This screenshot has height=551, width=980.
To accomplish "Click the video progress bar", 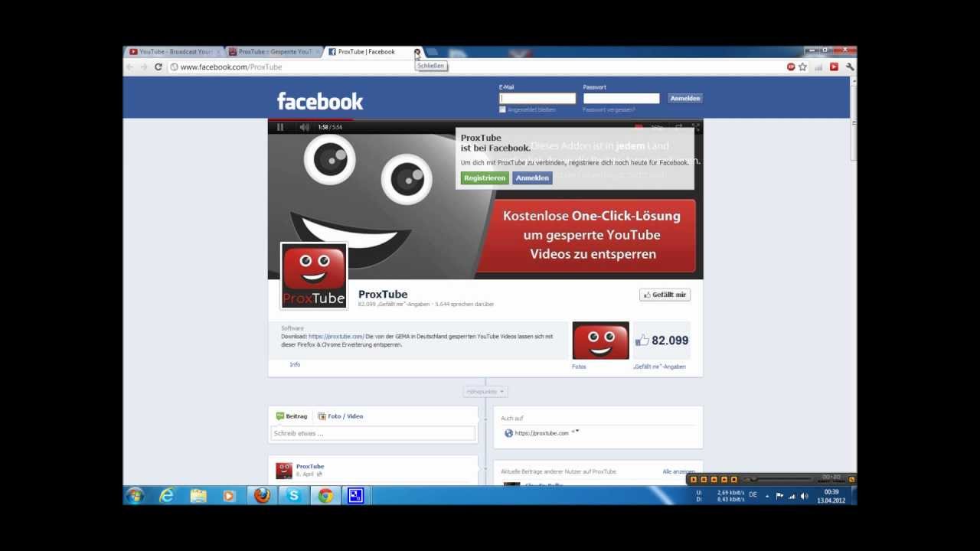I will point(485,120).
